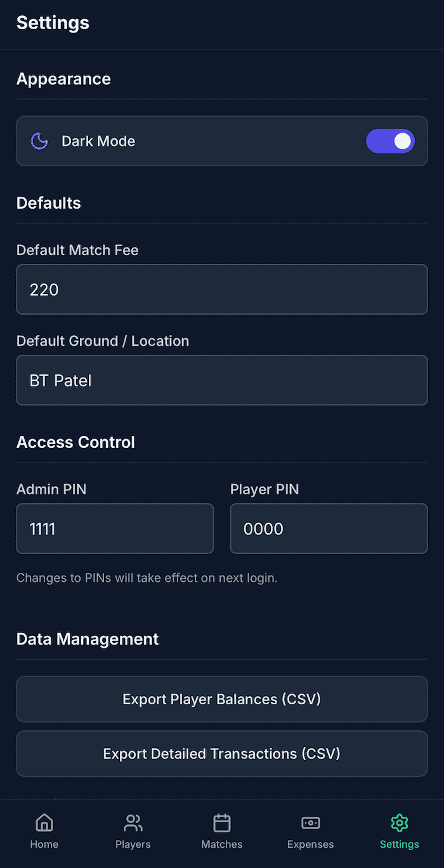Click the moon icon beside Dark Mode
Screen dimensions: 444x868
(x=40, y=141)
